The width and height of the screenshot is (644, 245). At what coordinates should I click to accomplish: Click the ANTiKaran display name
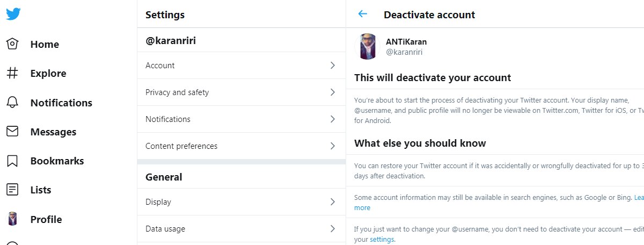click(406, 42)
